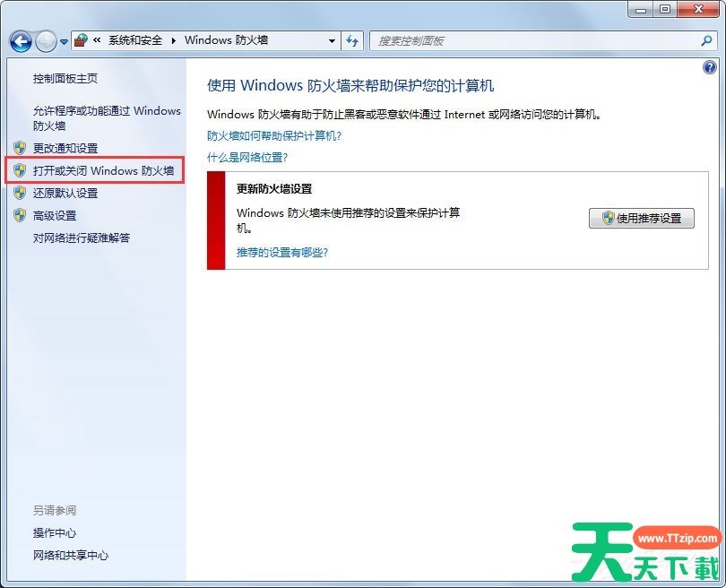Click the magnifier icon in search box
Viewport: 726px width, 588px height.
coord(706,40)
